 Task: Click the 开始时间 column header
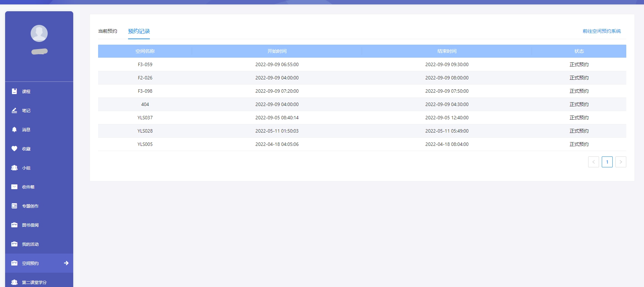(277, 51)
